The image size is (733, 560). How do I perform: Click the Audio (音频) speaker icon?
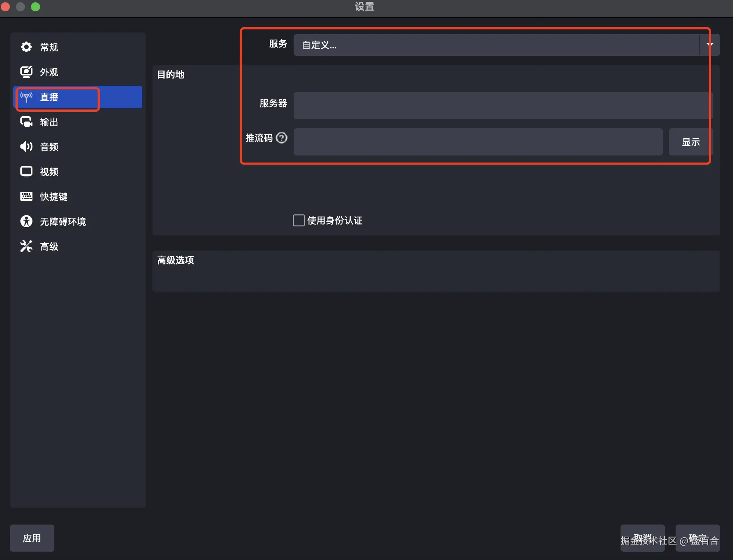tap(26, 146)
